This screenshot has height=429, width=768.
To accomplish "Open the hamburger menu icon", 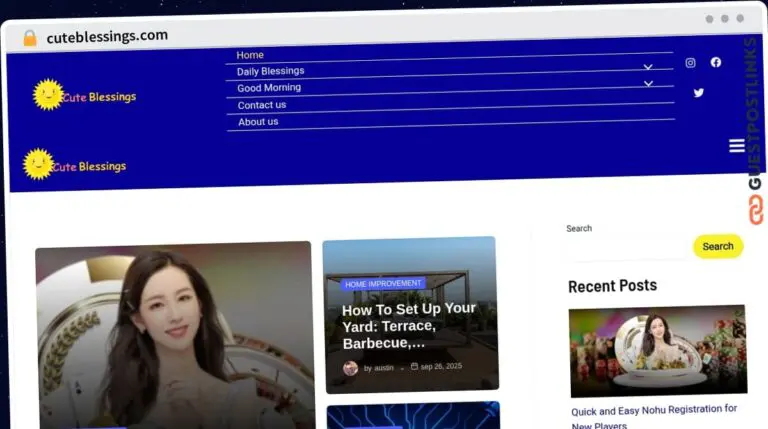I will (x=737, y=146).
